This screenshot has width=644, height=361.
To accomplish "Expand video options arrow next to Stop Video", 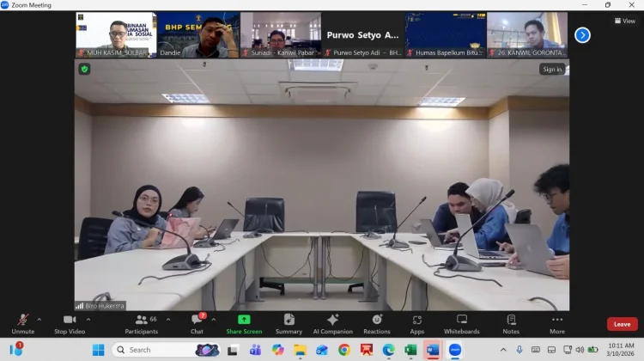I will pyautogui.click(x=88, y=320).
